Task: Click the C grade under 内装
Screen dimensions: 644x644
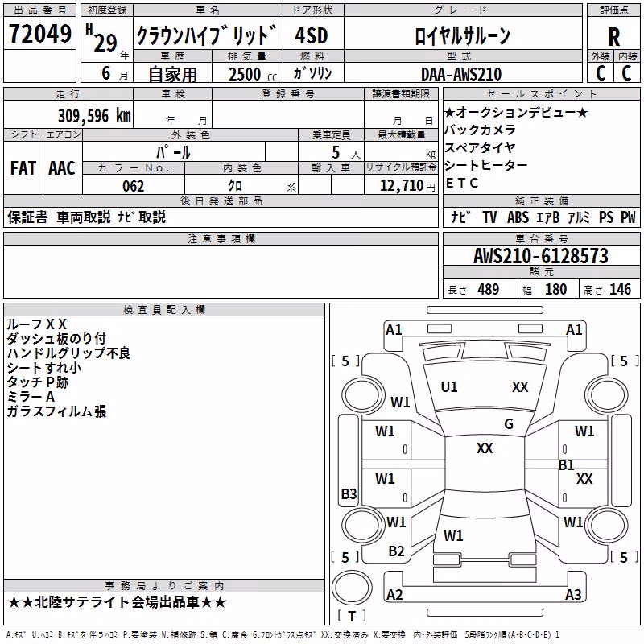Action: [x=626, y=73]
